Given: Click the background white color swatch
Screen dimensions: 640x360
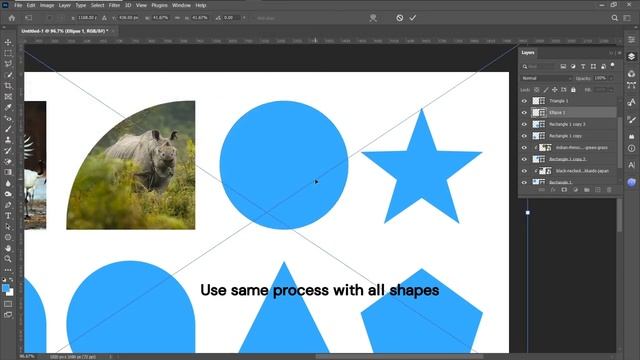Looking at the screenshot, I should [11, 293].
